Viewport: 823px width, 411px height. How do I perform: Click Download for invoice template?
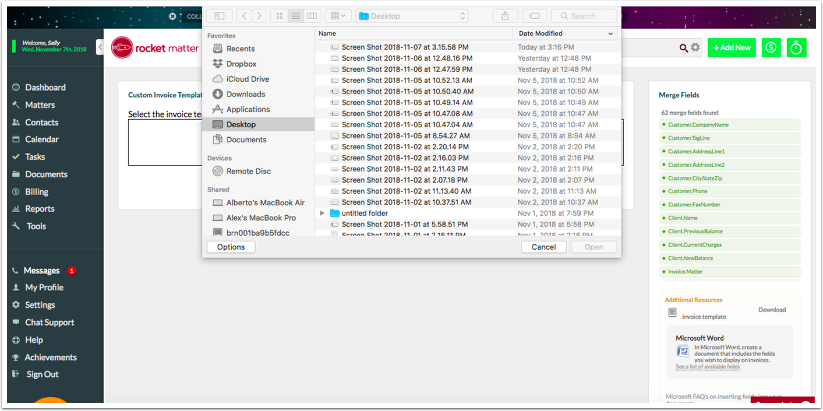(x=772, y=310)
